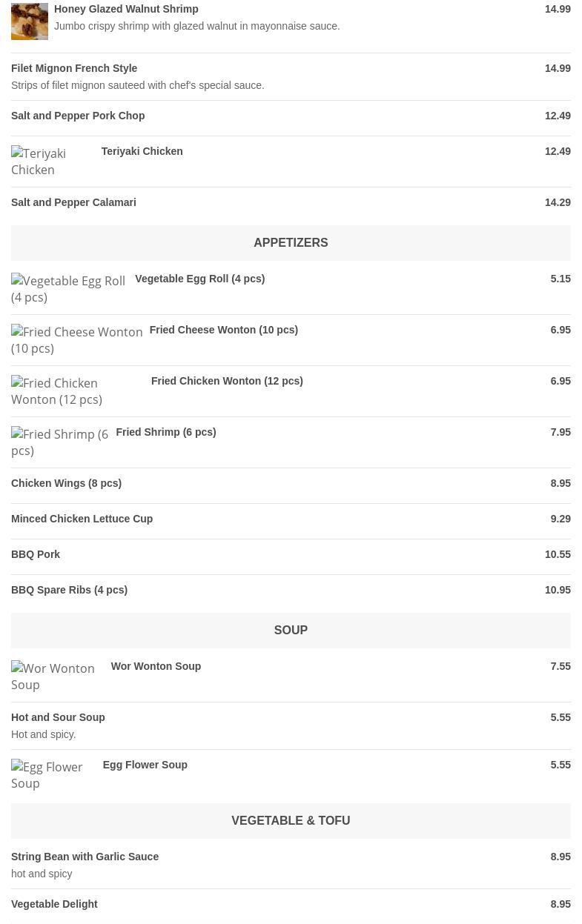Click the Fried Cheese Wonton image placeholder
The width and height of the screenshot is (582, 924).
76,340
